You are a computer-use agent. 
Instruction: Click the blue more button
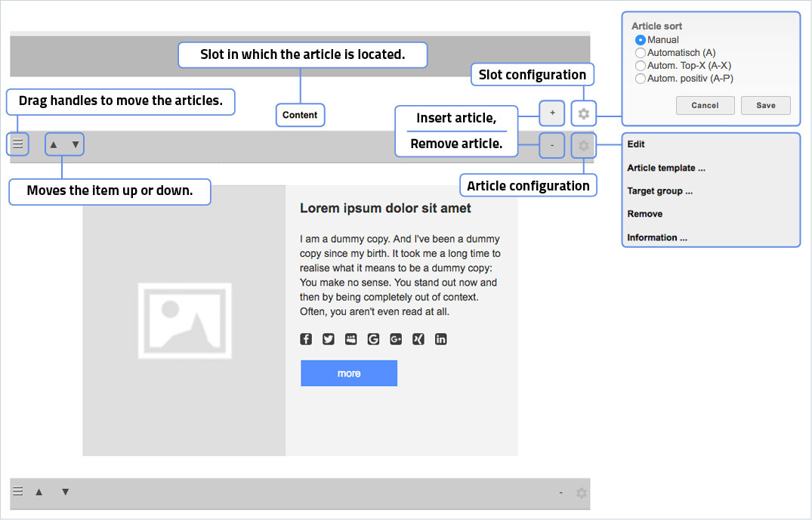349,373
